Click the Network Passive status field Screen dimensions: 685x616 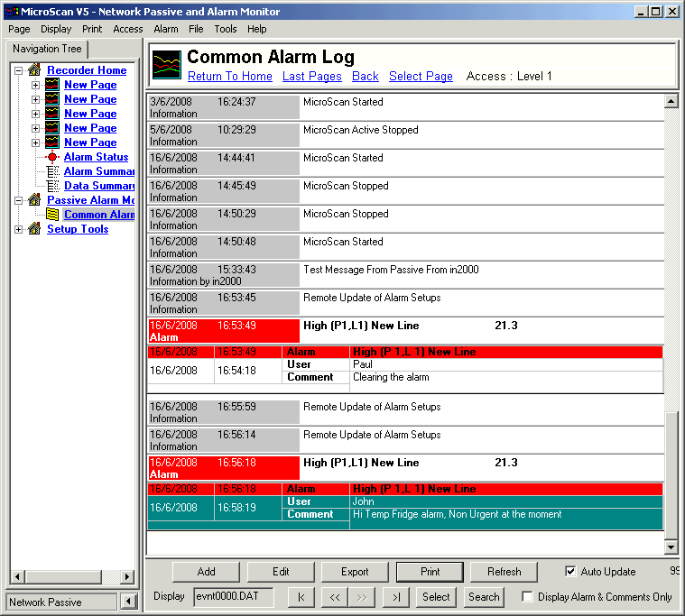(x=61, y=602)
